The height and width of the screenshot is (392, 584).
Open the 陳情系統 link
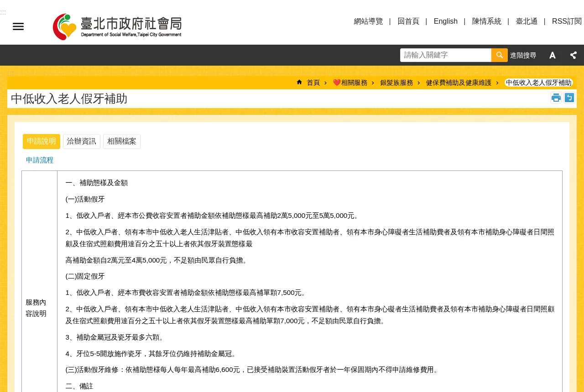[x=487, y=21]
